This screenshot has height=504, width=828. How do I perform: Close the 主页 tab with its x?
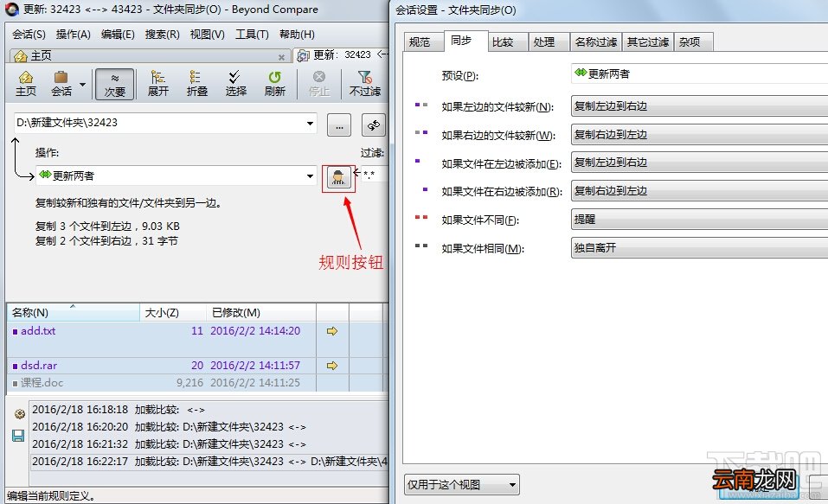281,57
